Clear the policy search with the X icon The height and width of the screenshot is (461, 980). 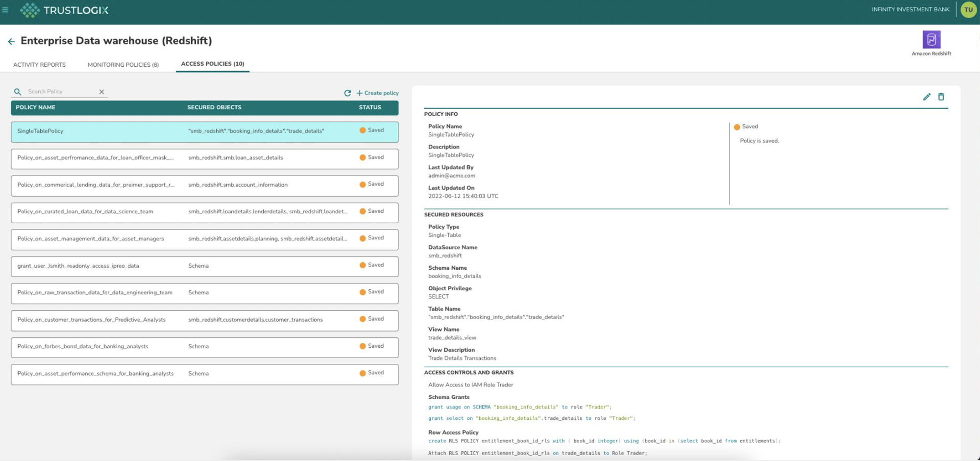(x=102, y=91)
